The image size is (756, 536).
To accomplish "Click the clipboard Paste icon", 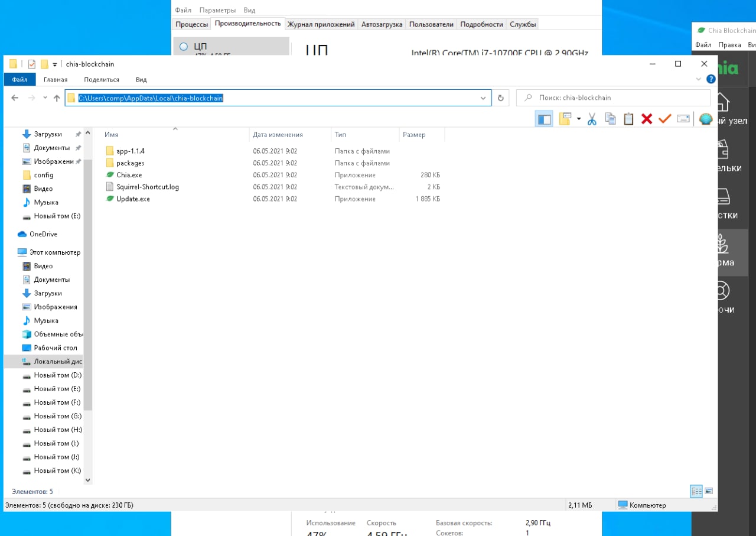I will click(628, 119).
